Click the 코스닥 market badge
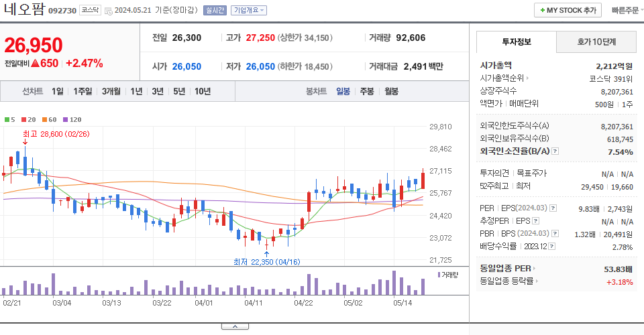The image size is (644, 335). tap(90, 10)
